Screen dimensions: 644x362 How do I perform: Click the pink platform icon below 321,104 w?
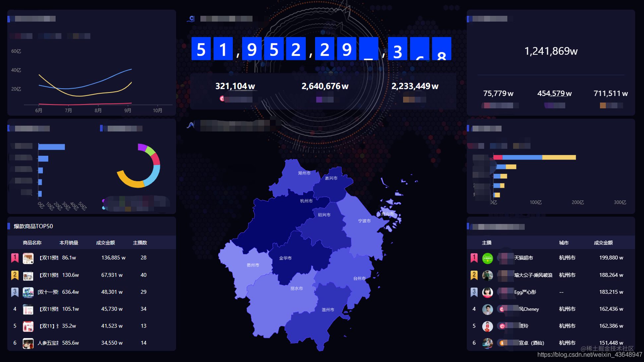[x=222, y=98]
